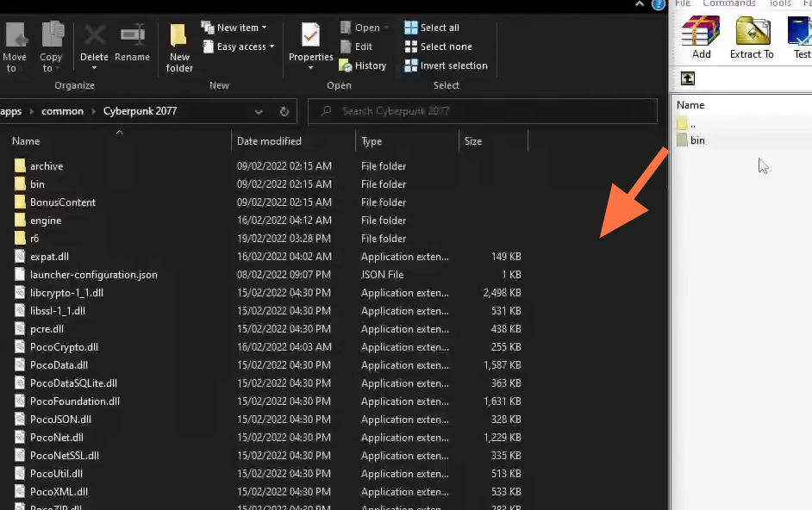Select the PocoJSON.dll file
Screen dimensions: 812x510
point(60,420)
